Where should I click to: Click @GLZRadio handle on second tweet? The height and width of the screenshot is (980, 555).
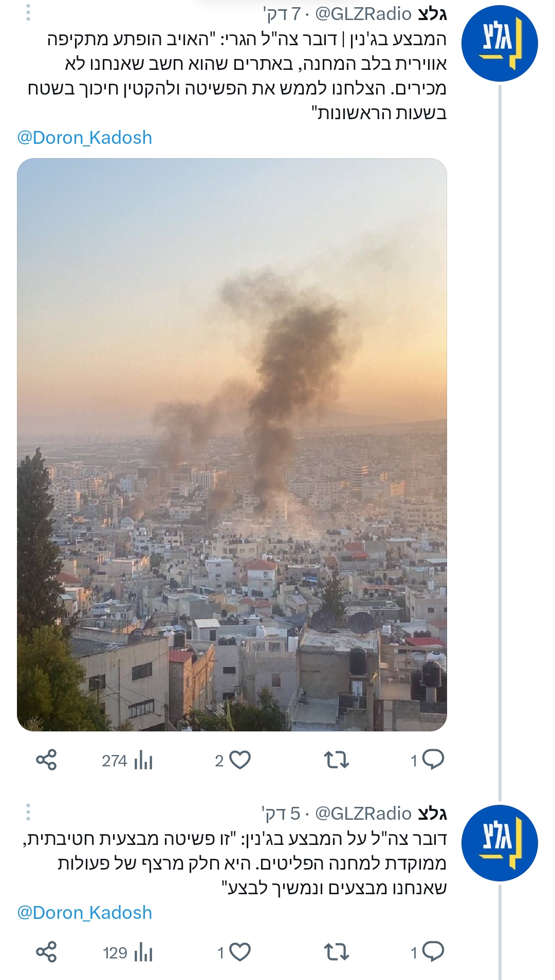(363, 814)
